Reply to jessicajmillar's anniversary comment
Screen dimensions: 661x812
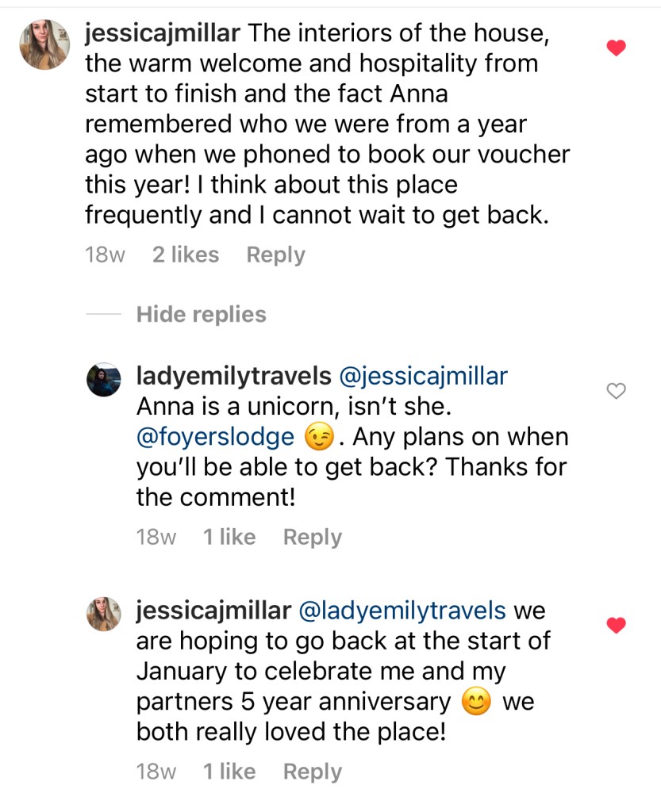point(312,772)
